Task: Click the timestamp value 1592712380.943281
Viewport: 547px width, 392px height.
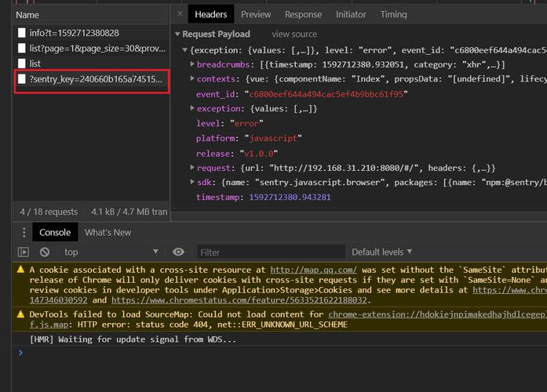Action: [290, 198]
